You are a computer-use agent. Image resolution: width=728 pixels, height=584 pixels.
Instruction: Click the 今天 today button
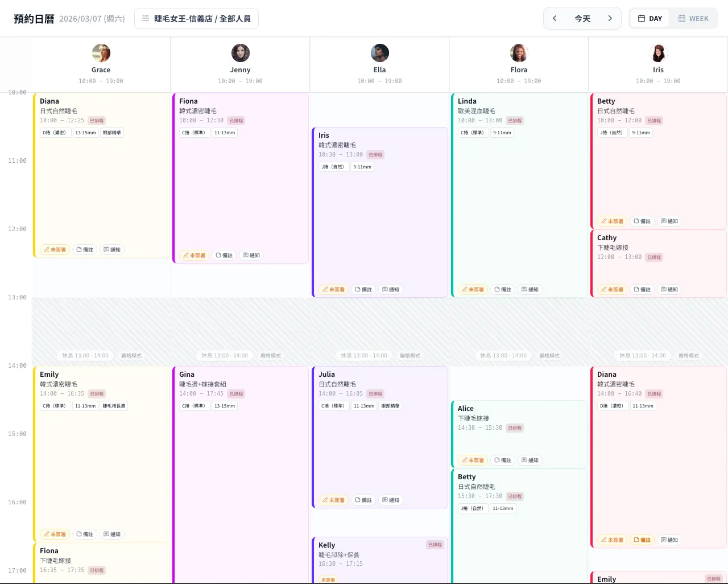tap(582, 18)
